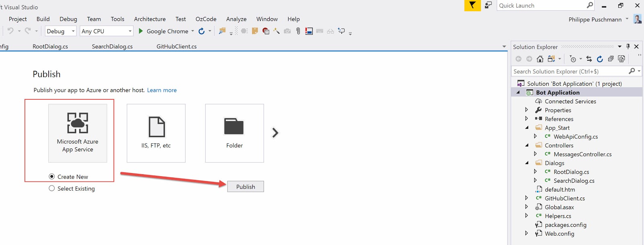The image size is (644, 245).
Task: Open the OzCode menu
Action: (206, 19)
